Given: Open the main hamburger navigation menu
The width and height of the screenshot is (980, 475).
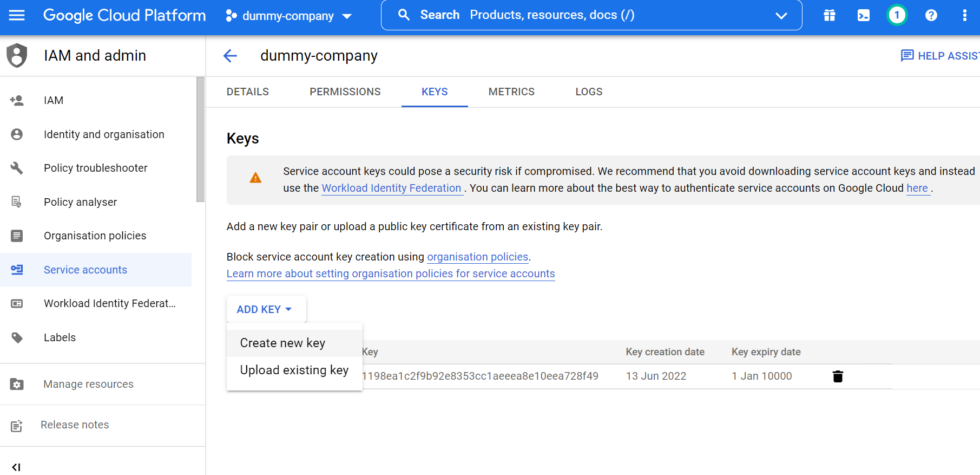Looking at the screenshot, I should [x=17, y=15].
